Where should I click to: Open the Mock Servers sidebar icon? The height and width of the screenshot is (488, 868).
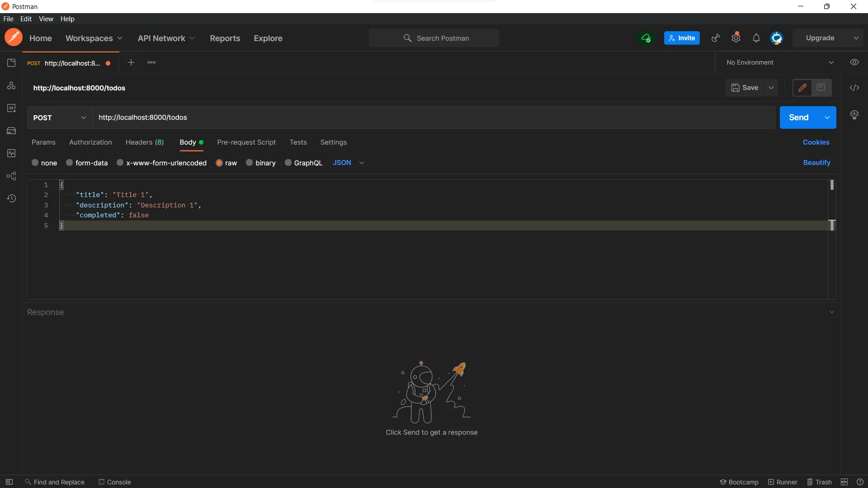(11, 131)
